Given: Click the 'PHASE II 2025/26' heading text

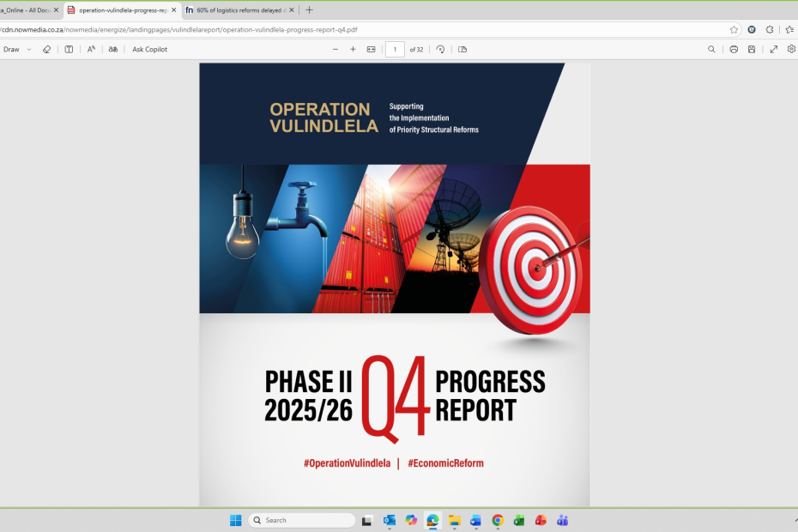Looking at the screenshot, I should click(308, 396).
